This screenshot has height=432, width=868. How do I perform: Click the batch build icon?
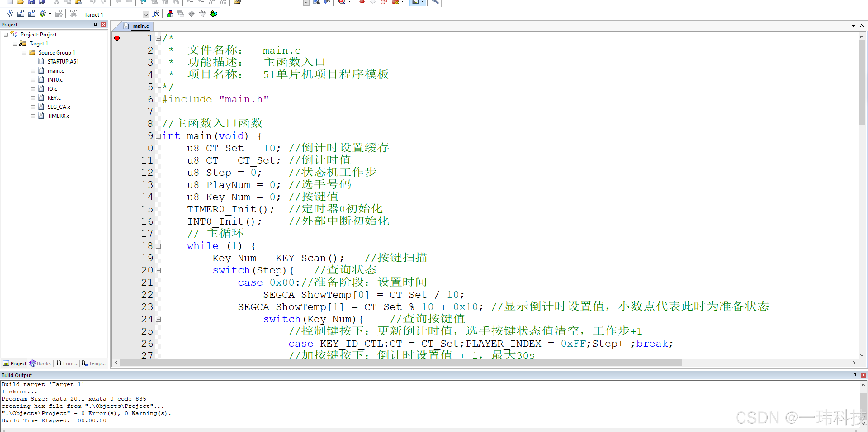(43, 14)
